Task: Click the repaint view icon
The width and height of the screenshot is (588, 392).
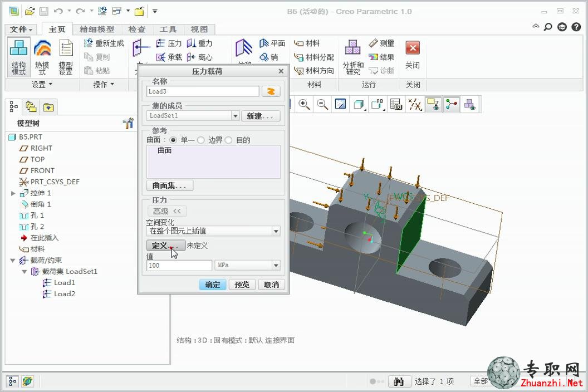Action: click(x=341, y=104)
